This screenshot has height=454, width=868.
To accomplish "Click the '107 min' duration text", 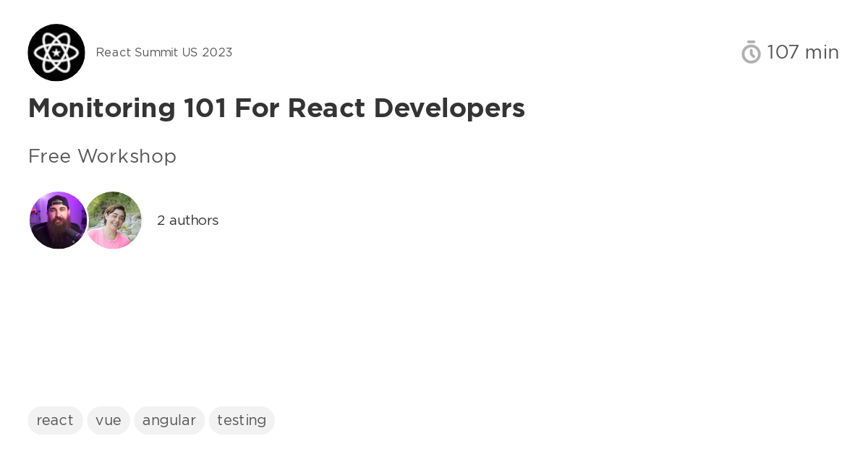I will coord(803,52).
